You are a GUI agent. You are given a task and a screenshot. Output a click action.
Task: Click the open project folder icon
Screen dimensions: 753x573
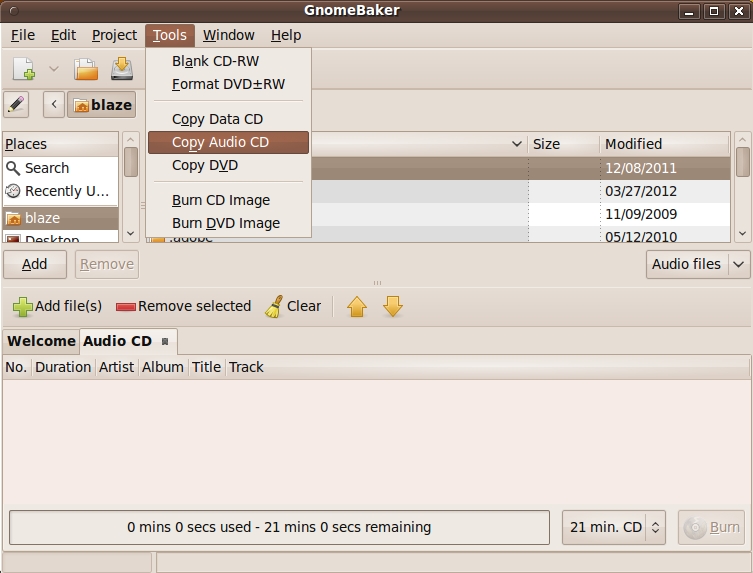tap(86, 69)
